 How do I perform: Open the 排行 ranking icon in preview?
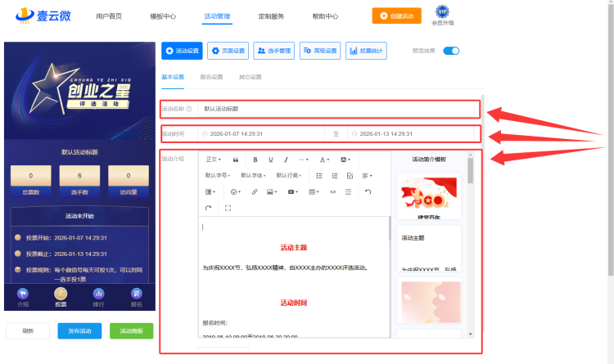pos(98,296)
